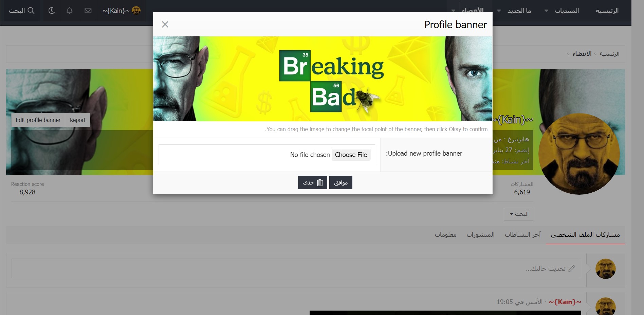Image resolution: width=644 pixels, height=315 pixels.
Task: Click the 'Profile banner' dialog title
Action: click(x=455, y=24)
